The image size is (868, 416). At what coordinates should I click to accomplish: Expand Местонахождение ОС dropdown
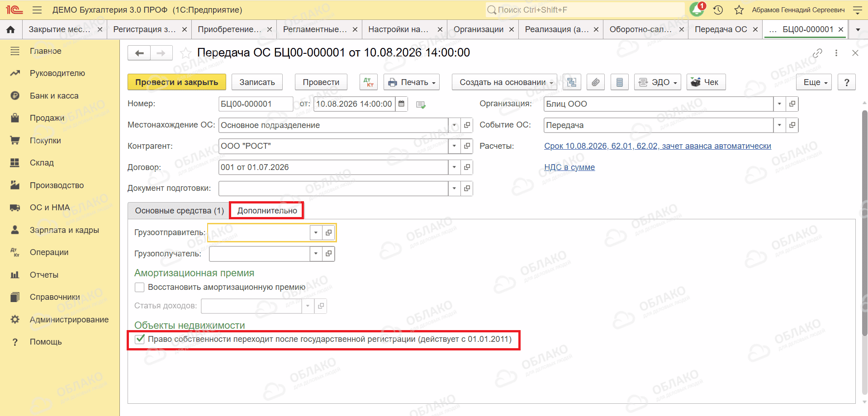click(454, 125)
